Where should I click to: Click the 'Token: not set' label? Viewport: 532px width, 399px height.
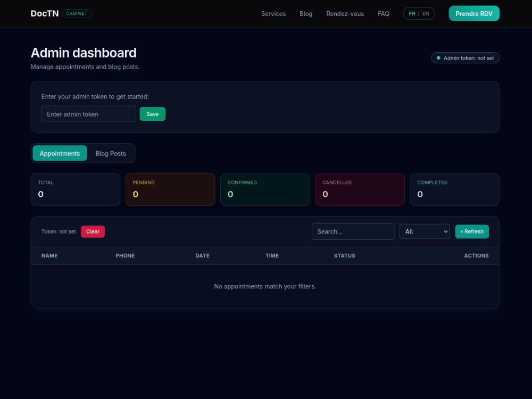tap(59, 232)
